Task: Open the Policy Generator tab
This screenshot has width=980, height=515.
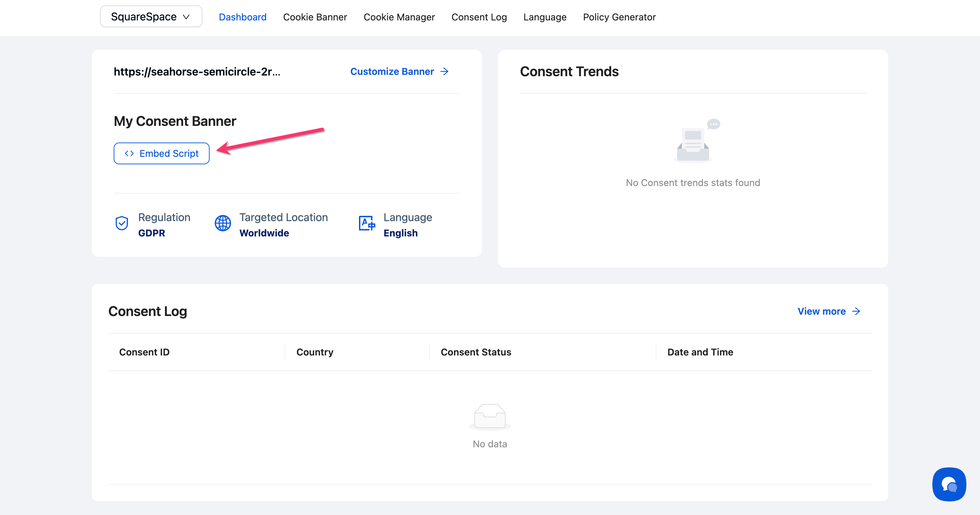Action: tap(619, 17)
